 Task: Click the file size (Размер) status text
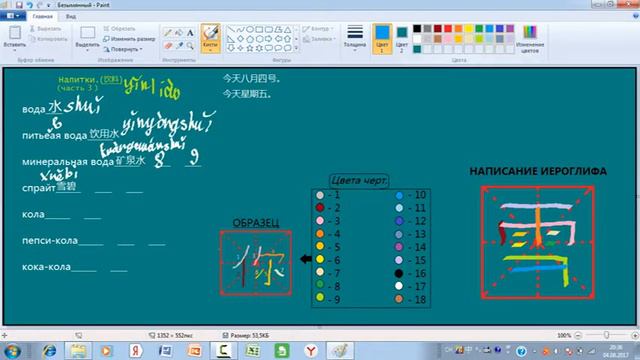click(x=246, y=336)
